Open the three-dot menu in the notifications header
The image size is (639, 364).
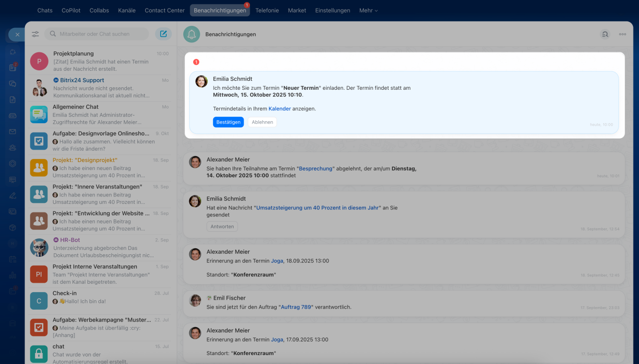click(x=623, y=34)
